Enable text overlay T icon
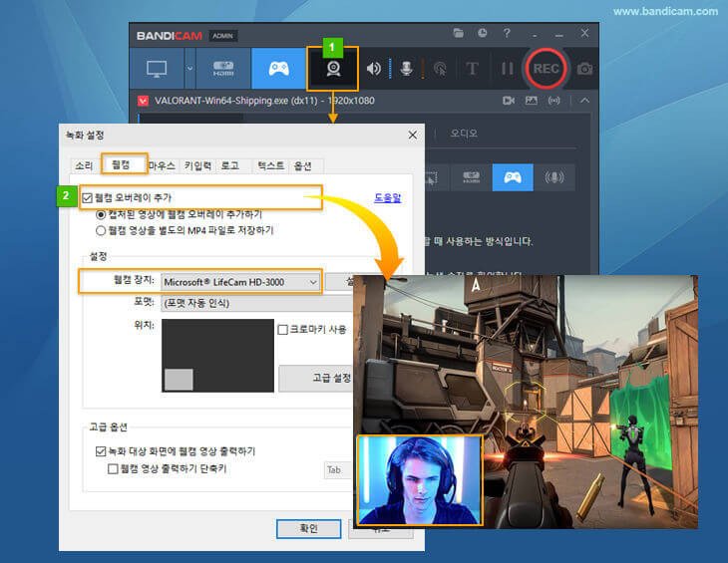Image resolution: width=728 pixels, height=563 pixels. (x=472, y=69)
